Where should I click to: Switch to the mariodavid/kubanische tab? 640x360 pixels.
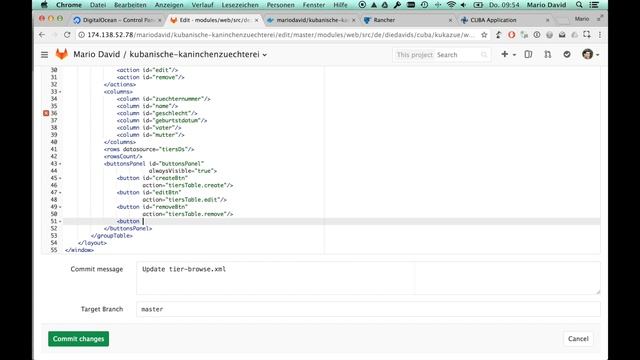click(x=310, y=20)
